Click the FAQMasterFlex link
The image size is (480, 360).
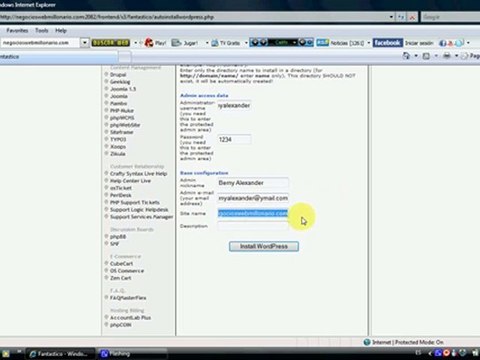pyautogui.click(x=128, y=298)
